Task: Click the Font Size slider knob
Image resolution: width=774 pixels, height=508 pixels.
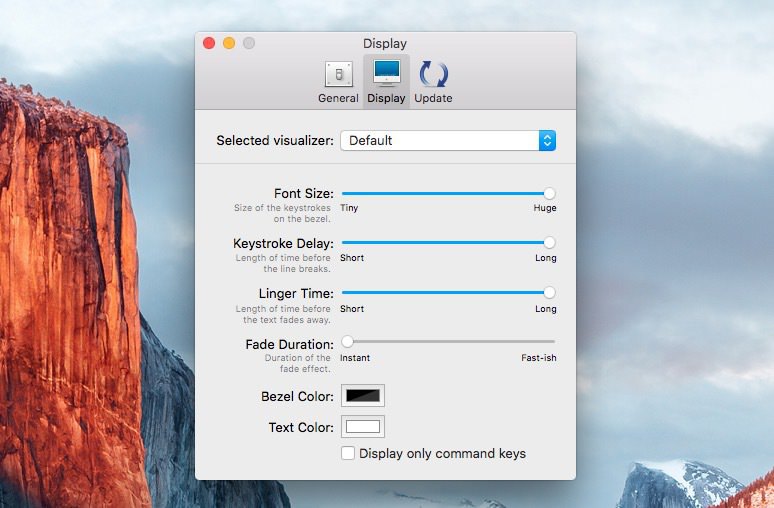Action: pos(549,194)
